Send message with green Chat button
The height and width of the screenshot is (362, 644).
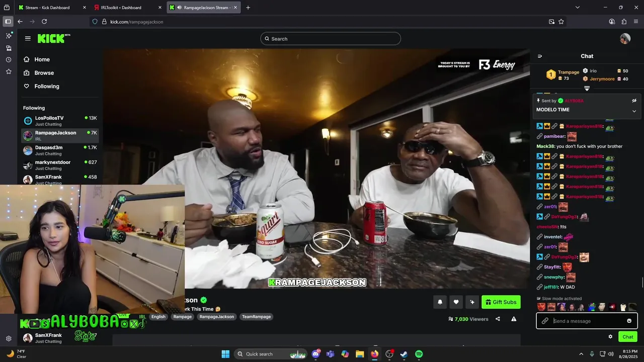[628, 337]
